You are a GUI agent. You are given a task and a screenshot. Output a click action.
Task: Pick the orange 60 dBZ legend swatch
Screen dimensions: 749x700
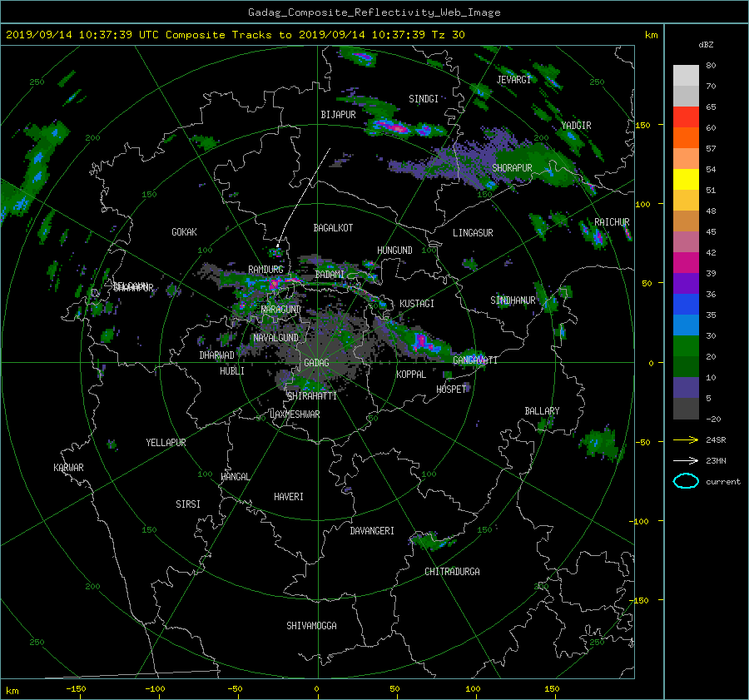686,137
